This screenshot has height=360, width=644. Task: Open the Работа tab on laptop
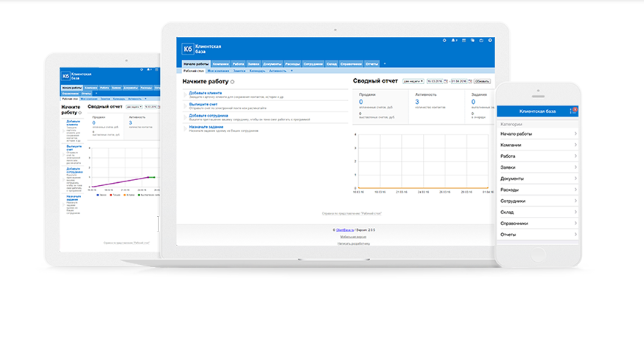pyautogui.click(x=238, y=63)
